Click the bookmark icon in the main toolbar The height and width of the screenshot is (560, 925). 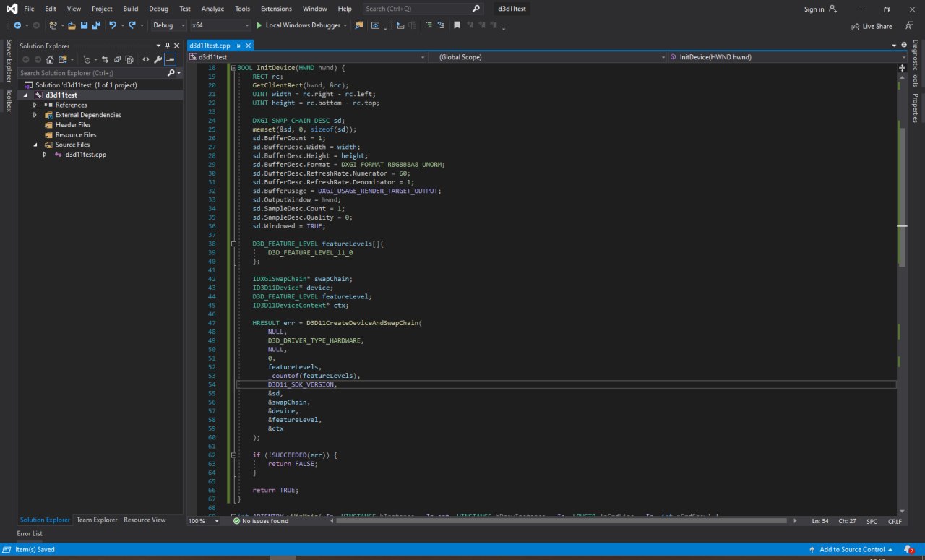coord(457,25)
